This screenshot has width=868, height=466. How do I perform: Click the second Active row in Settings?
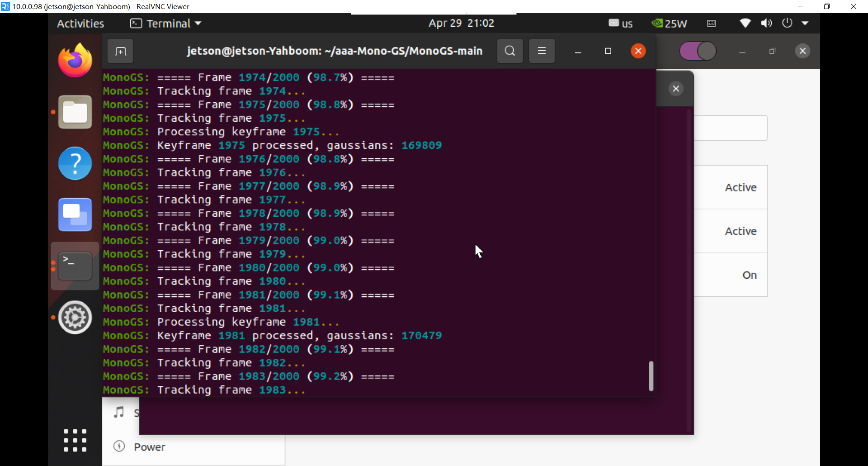click(x=731, y=231)
